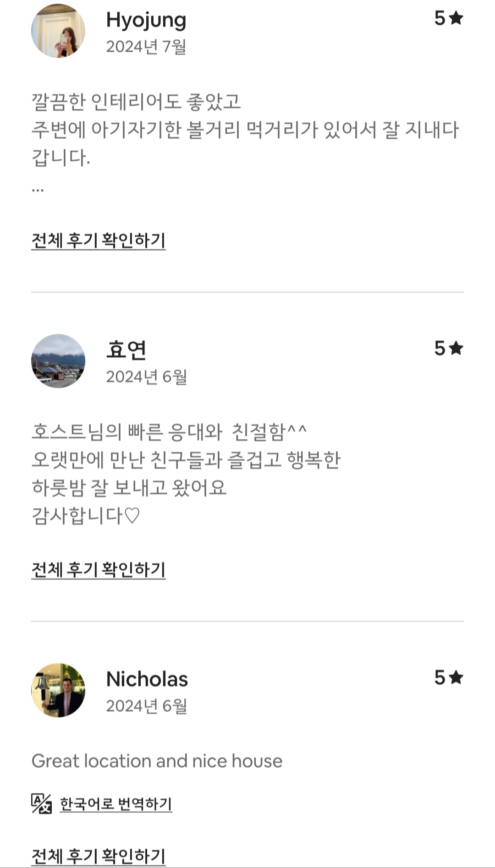This screenshot has height=868, width=495.
Task: Open Hyojung's profile photo
Action: [58, 31]
